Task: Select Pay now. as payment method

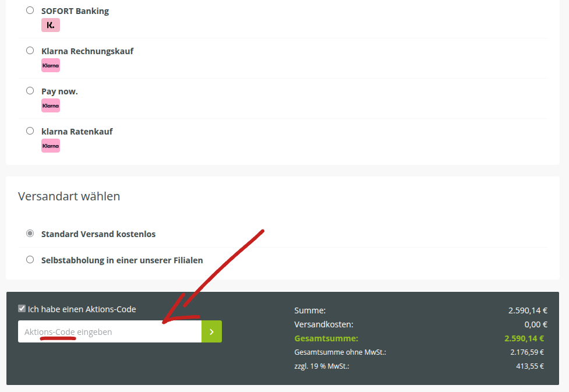Action: tap(30, 90)
